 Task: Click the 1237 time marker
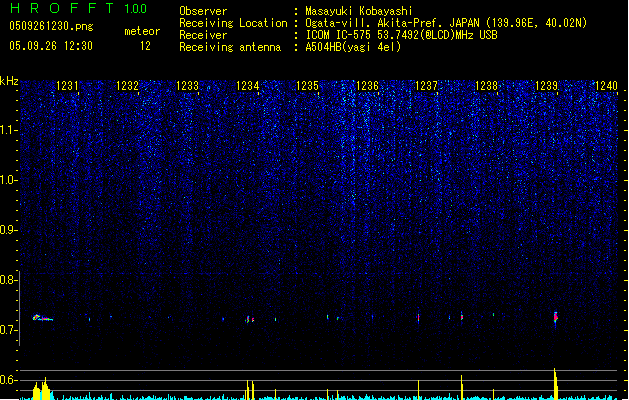(x=426, y=86)
